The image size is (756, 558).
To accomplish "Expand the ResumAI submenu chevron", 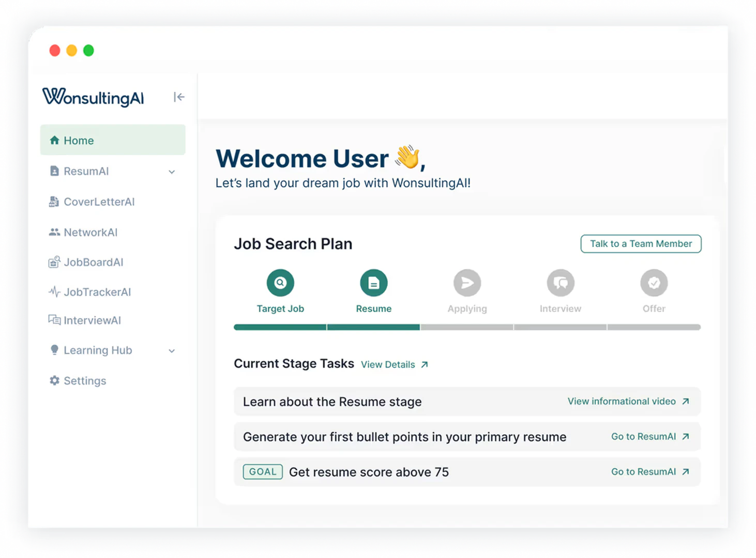I will [172, 172].
